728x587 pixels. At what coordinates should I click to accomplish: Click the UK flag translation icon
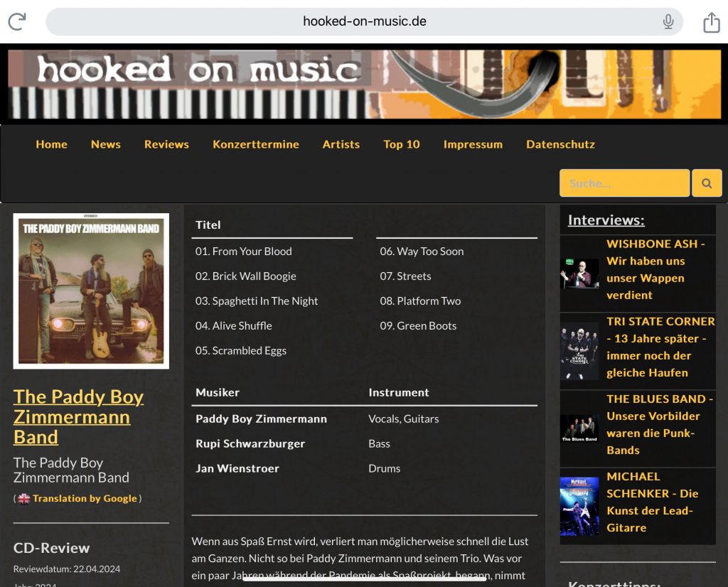[23, 499]
